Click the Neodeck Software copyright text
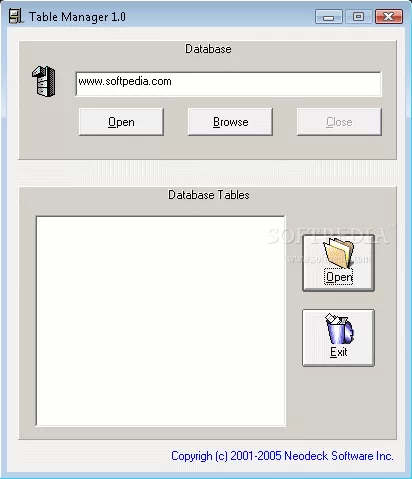 click(282, 456)
